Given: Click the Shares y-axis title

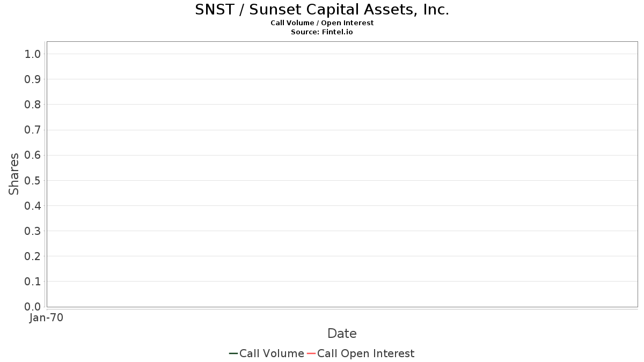Looking at the screenshot, I should [x=14, y=174].
